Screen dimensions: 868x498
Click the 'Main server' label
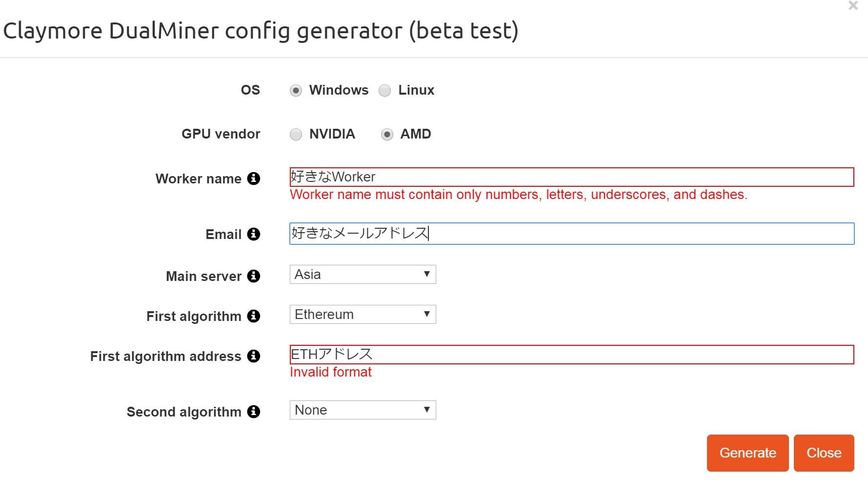(x=204, y=277)
